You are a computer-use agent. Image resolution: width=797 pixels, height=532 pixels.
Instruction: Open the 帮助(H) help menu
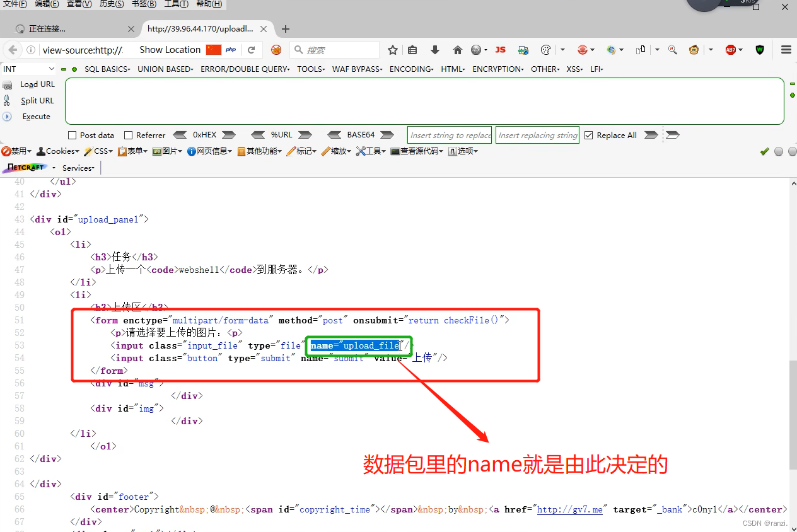click(209, 4)
